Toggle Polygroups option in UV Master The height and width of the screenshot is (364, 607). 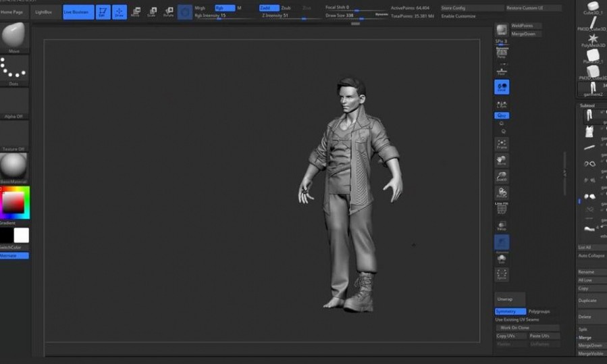point(539,311)
